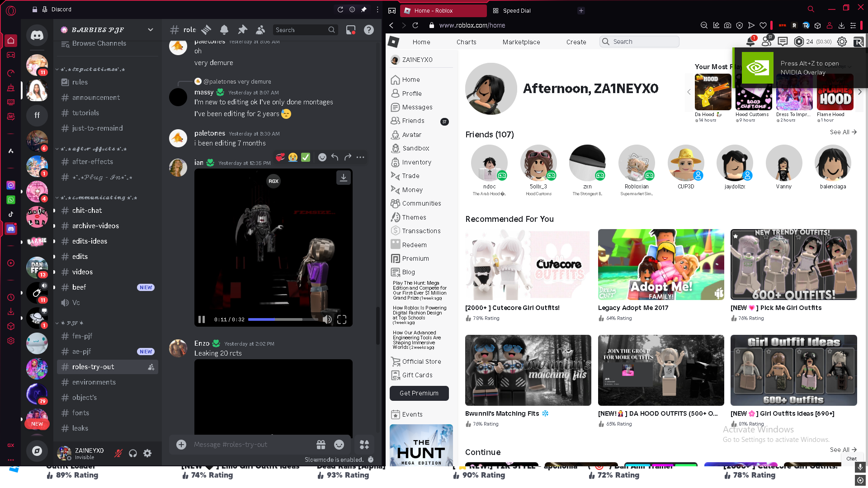The image size is (868, 488).
Task: Click the Message #roles-try-out input field
Action: (249, 445)
